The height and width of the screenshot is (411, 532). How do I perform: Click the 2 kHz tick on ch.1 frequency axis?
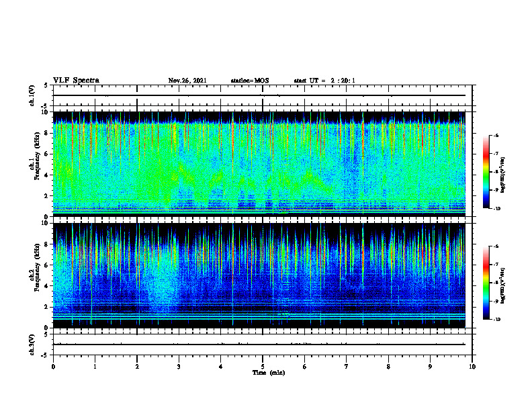(x=47, y=196)
